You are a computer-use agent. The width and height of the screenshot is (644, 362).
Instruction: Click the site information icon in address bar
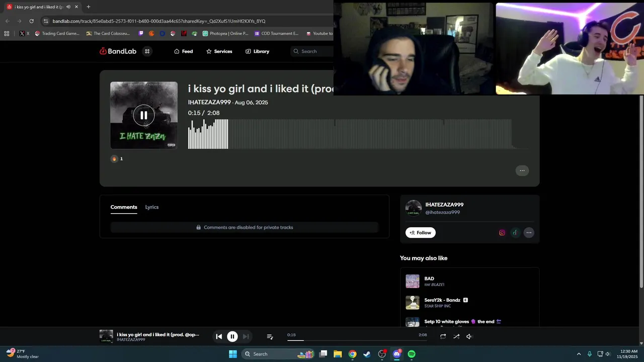[x=46, y=21]
